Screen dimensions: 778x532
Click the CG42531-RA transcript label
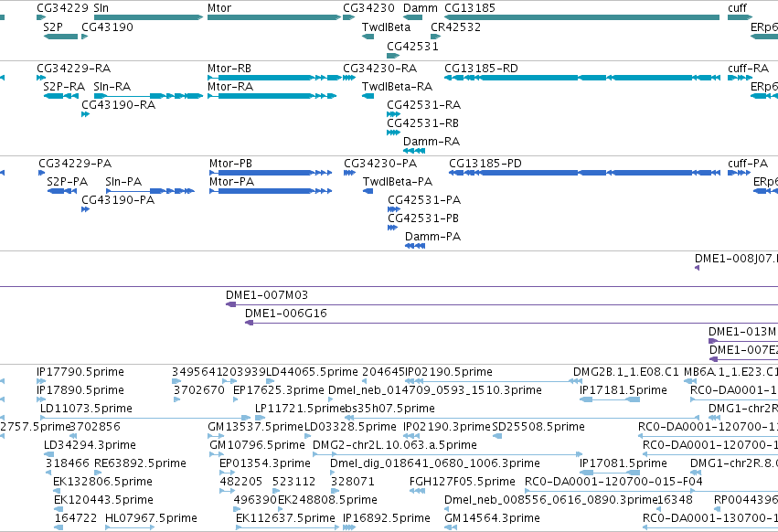click(423, 105)
